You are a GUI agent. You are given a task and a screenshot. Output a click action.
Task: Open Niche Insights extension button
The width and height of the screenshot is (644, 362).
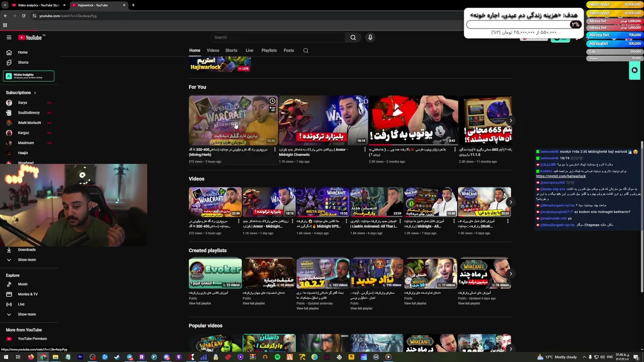(29, 76)
